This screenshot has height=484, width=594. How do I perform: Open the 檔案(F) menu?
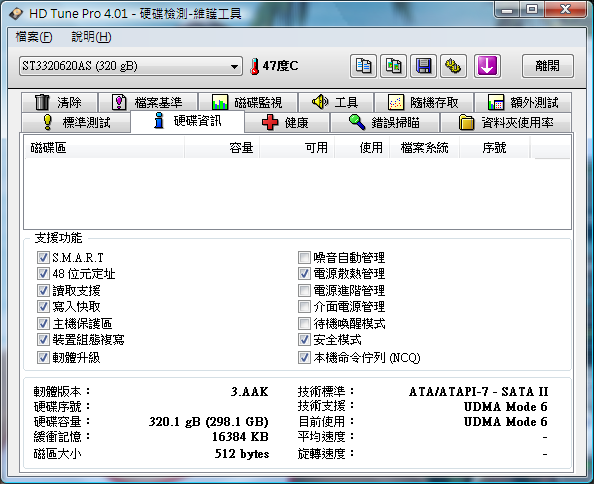click(x=34, y=37)
